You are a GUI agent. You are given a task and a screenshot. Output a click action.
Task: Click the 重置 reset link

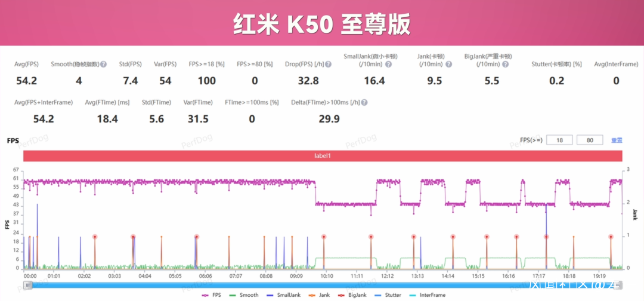[x=617, y=140]
